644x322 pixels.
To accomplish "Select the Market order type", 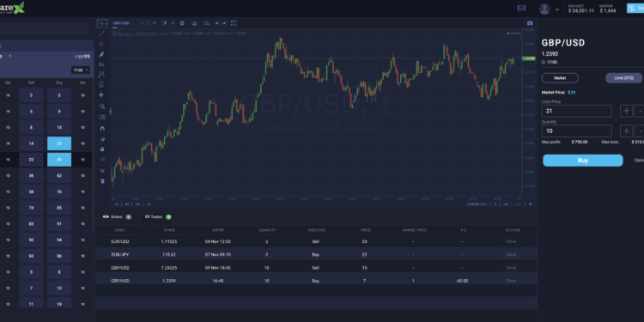I will coord(560,78).
